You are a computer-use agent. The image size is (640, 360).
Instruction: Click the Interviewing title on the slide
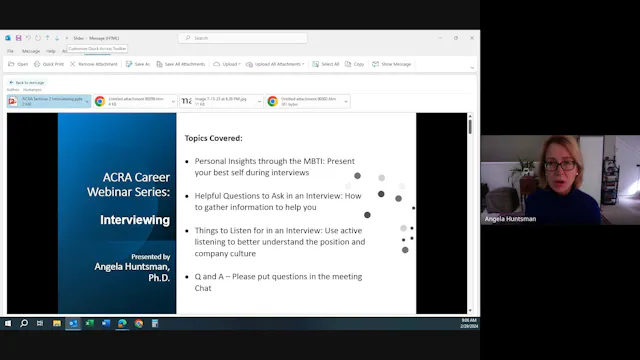point(135,220)
